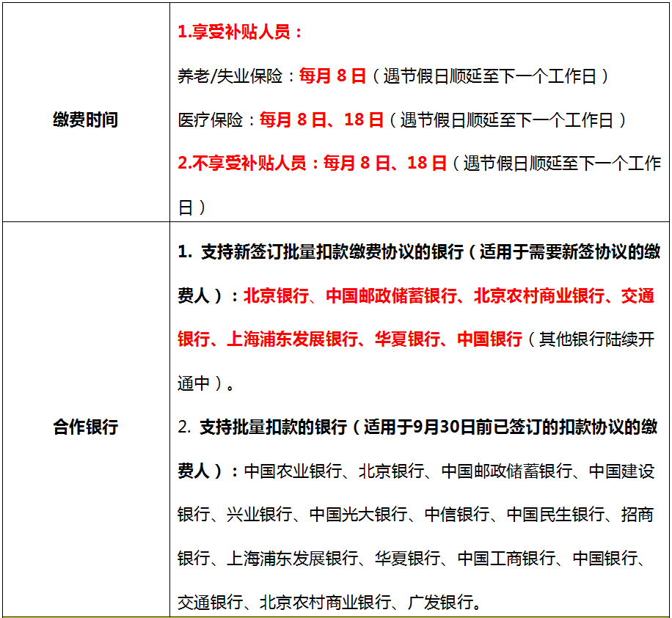Image resolution: width=672 pixels, height=618 pixels.
Task: Click the black text 中国农业银行
Action: coord(293,471)
